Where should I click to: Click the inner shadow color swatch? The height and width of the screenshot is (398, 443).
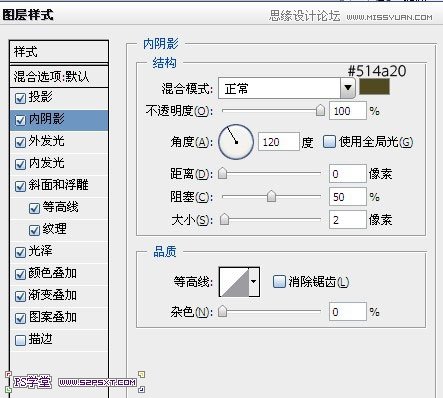click(374, 87)
